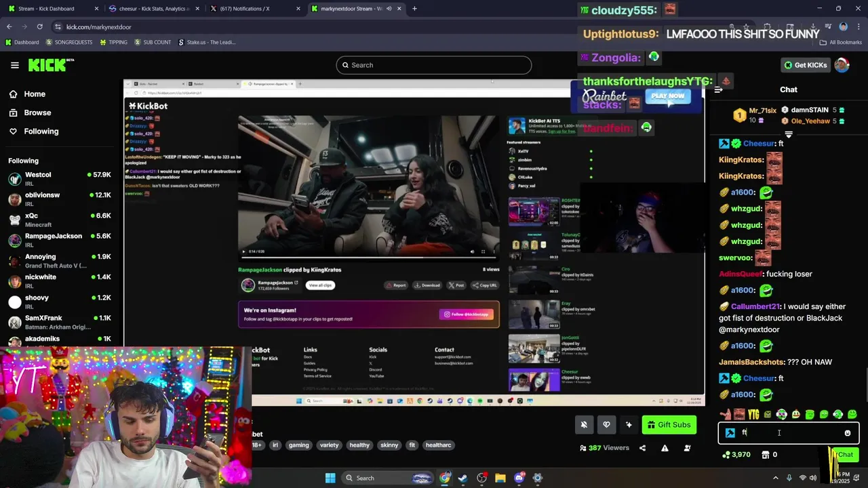
Task: Collapse the chat panel
Action: click(x=719, y=89)
